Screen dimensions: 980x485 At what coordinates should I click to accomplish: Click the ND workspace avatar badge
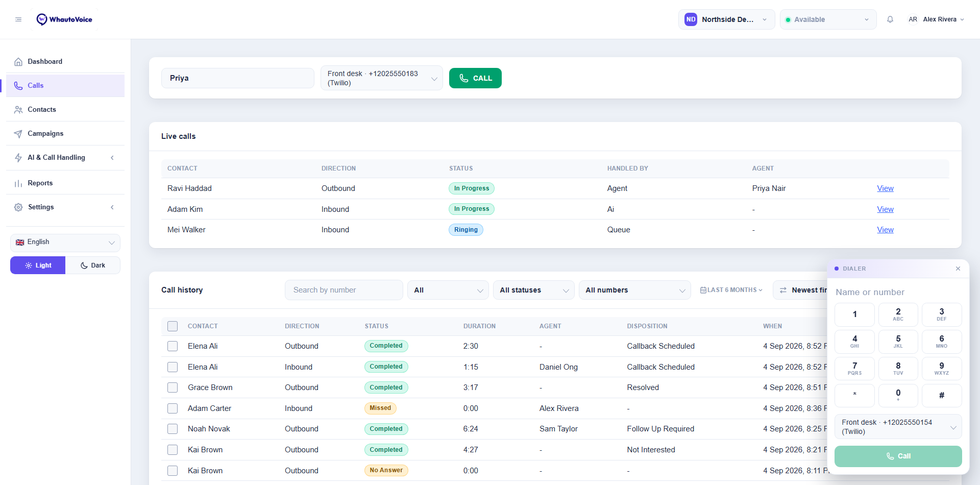point(691,19)
